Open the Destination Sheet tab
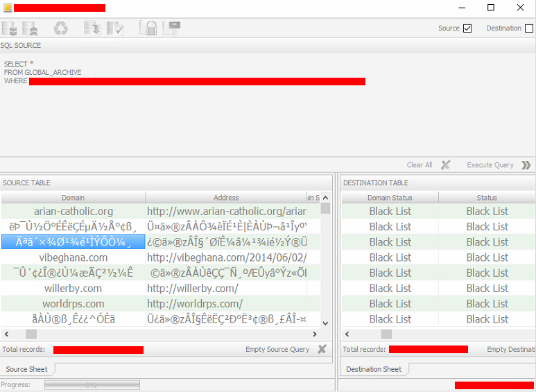The width and height of the screenshot is (536, 392). tap(374, 369)
